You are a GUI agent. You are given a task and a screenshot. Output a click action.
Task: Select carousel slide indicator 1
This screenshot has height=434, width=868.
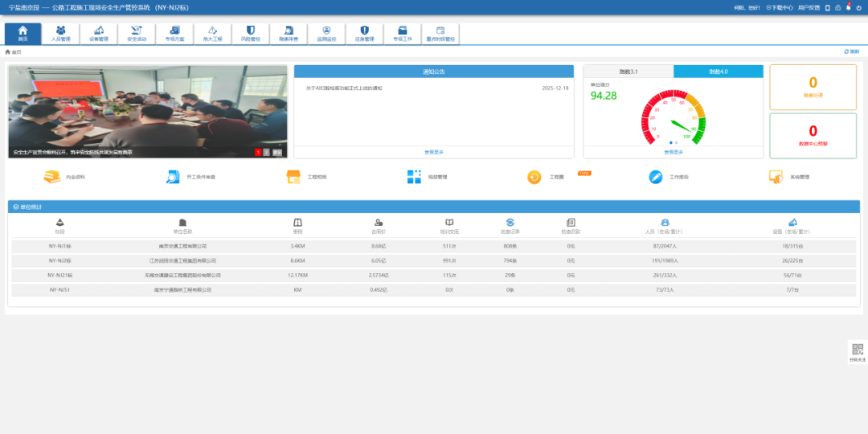pos(258,152)
